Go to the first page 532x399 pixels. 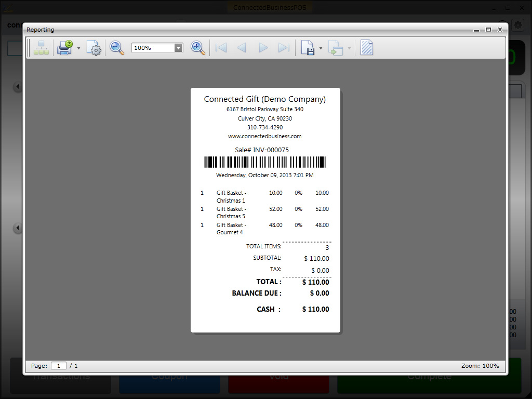[221, 48]
